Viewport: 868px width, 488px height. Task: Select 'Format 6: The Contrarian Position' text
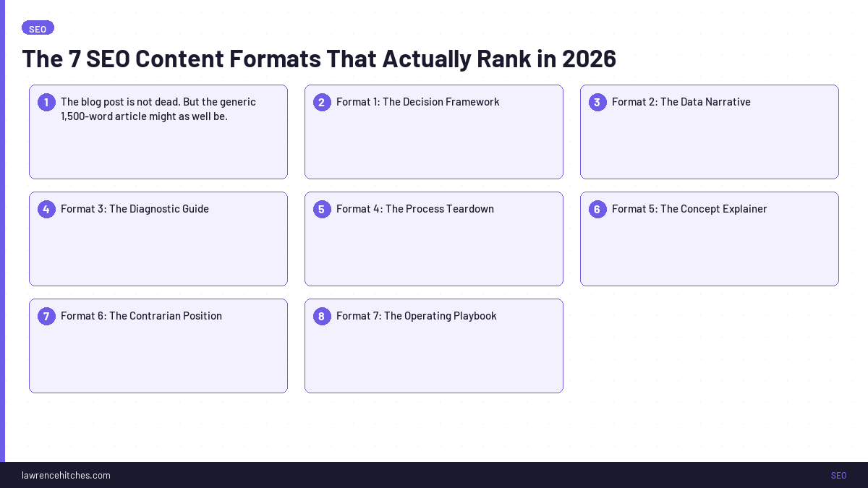[x=141, y=316]
